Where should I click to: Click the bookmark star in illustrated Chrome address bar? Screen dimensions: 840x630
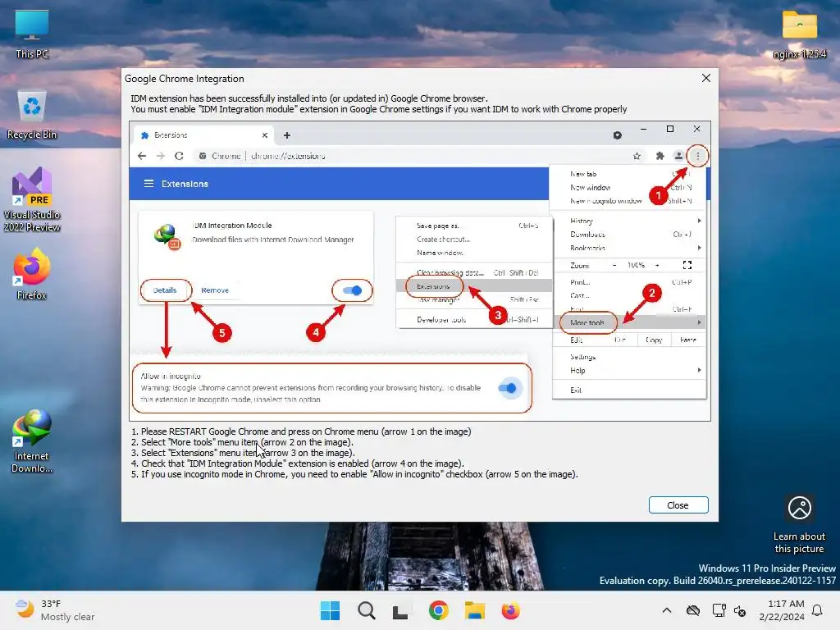637,156
